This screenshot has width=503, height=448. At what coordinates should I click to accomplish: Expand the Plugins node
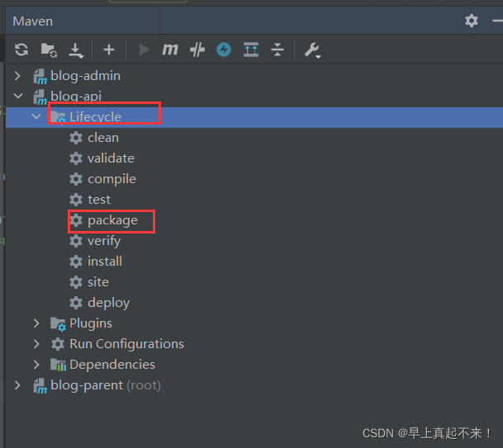coord(36,323)
